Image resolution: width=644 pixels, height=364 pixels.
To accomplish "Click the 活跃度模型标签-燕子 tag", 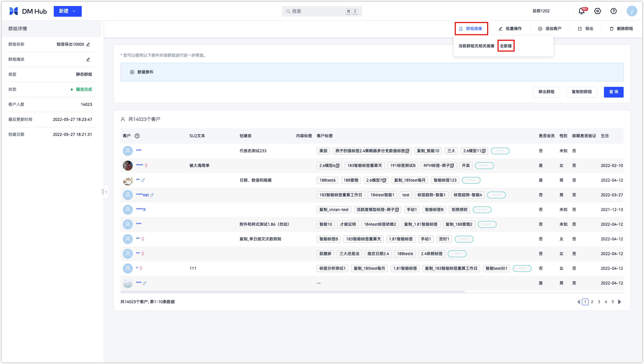I will tap(377, 210).
